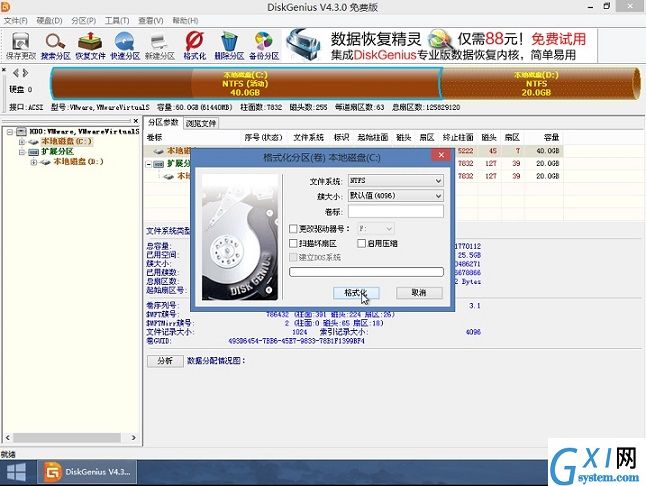This screenshot has width=646, height=486.
Task: Go to next disk with right arrow
Action: [x=26, y=73]
